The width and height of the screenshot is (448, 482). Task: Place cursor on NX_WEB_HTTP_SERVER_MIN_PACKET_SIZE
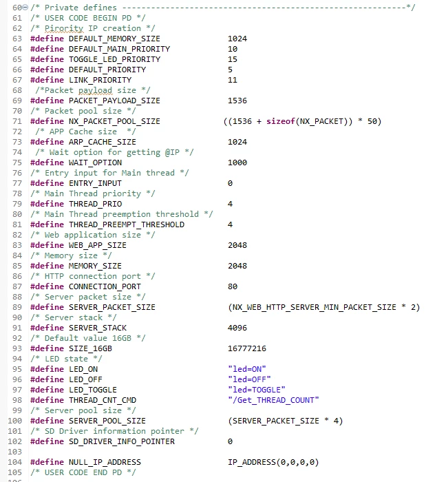coord(314,307)
